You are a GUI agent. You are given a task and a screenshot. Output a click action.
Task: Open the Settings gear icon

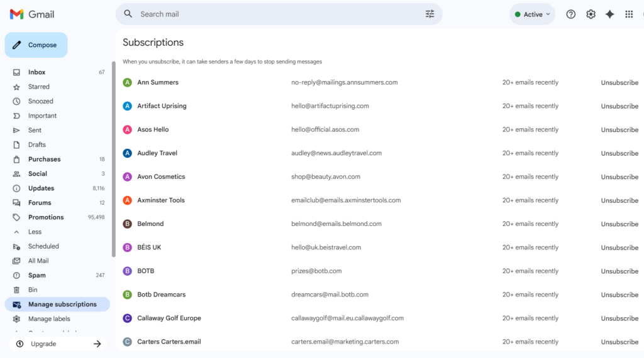point(591,14)
